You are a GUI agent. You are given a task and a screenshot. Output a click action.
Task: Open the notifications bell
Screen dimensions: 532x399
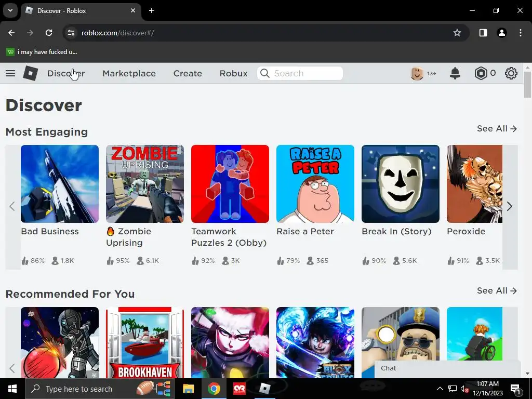455,73
